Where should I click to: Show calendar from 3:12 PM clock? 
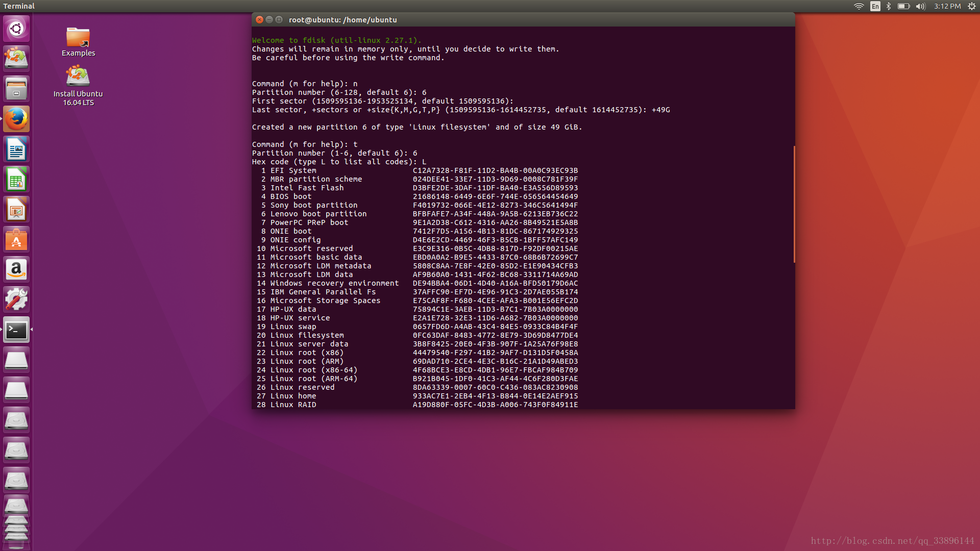pos(947,6)
